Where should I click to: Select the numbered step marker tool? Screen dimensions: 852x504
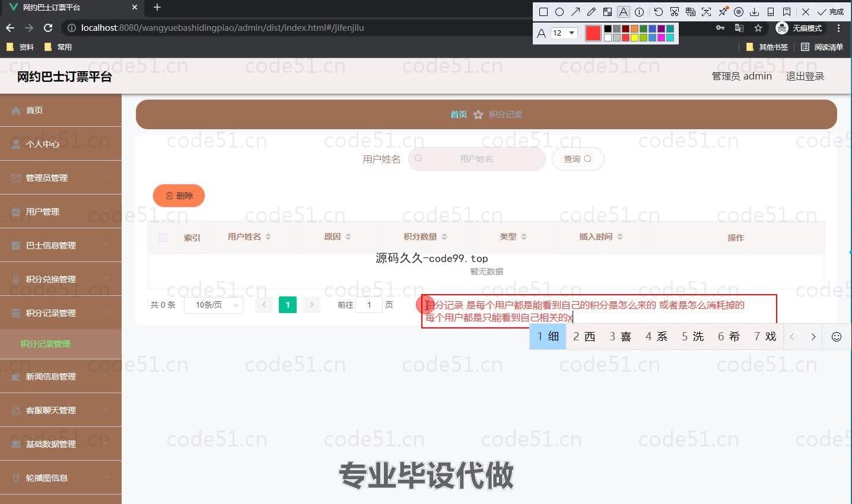[x=640, y=12]
